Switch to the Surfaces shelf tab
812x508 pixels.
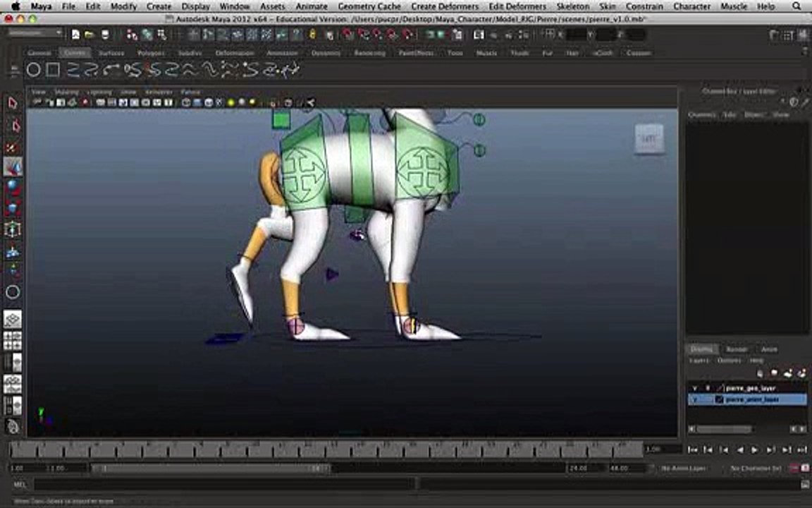point(111,53)
